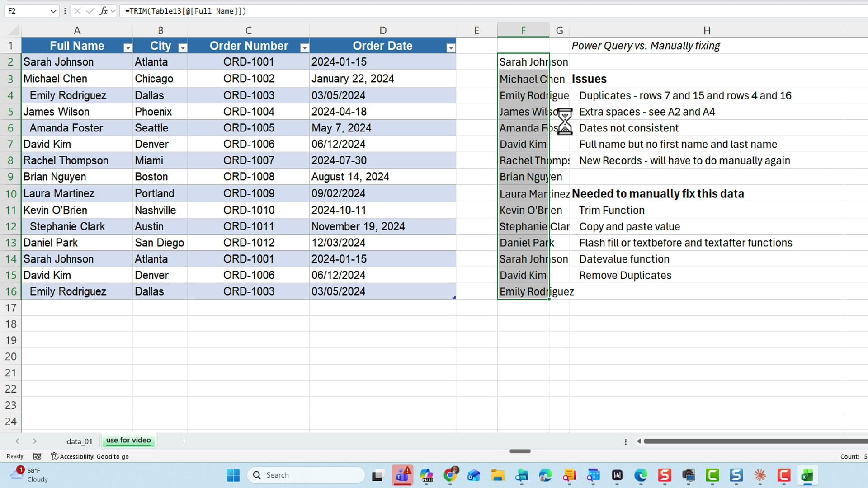Open File Explorer from the taskbar
The width and height of the screenshot is (868, 488).
coord(498,475)
